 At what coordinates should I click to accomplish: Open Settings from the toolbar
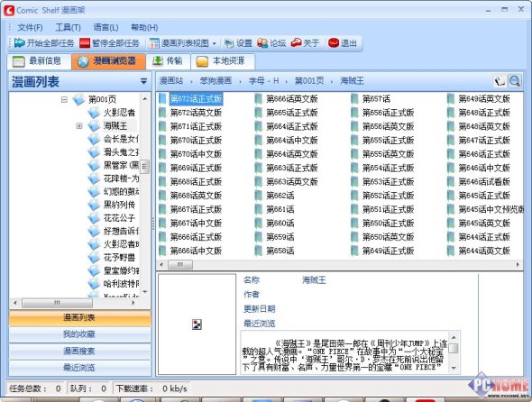pyautogui.click(x=238, y=43)
